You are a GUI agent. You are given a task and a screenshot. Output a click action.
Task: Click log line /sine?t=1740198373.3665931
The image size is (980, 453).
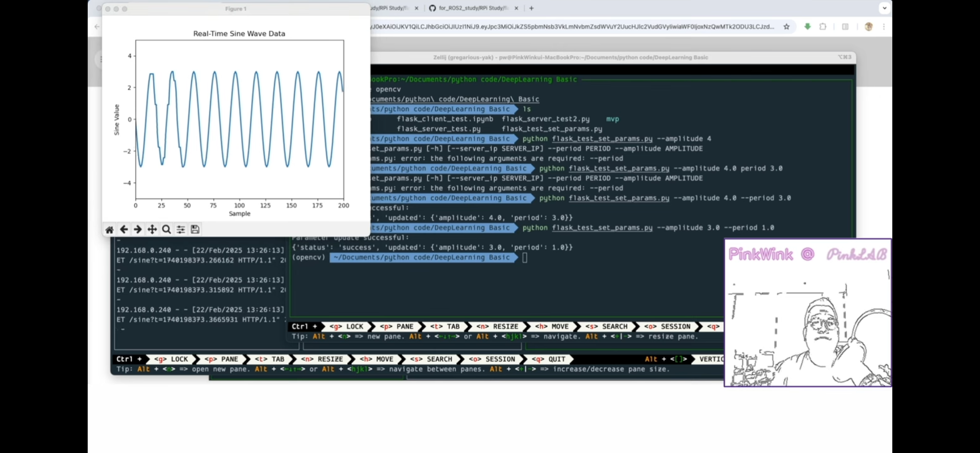pyautogui.click(x=201, y=320)
